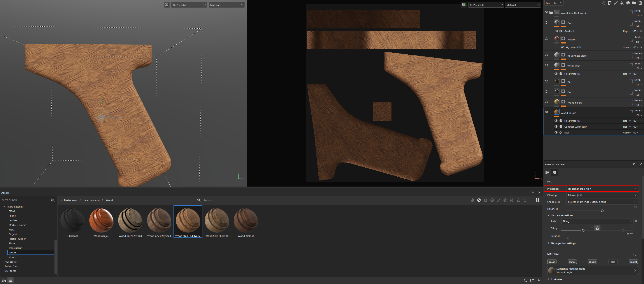Toggle visibility of Pattern layer

click(x=546, y=39)
